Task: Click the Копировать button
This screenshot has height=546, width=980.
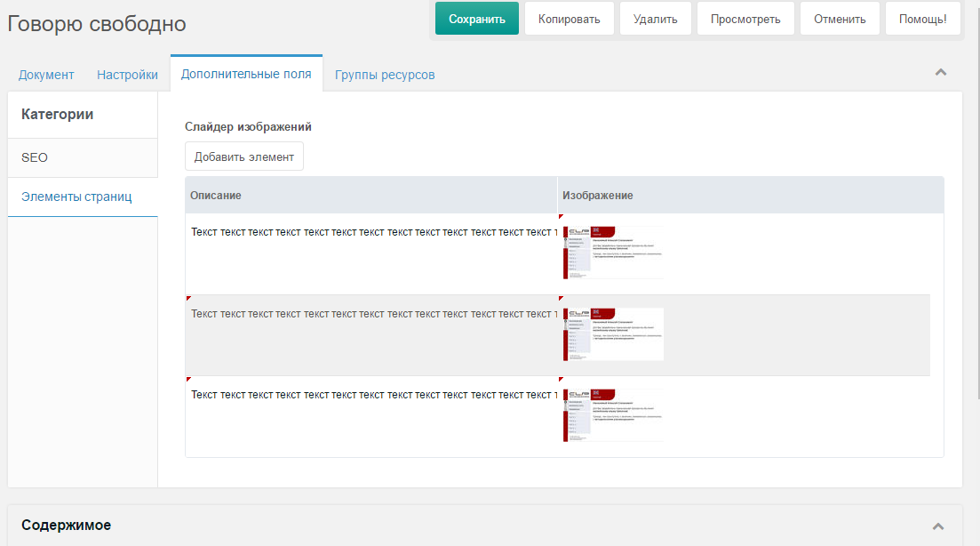Action: coord(569,19)
